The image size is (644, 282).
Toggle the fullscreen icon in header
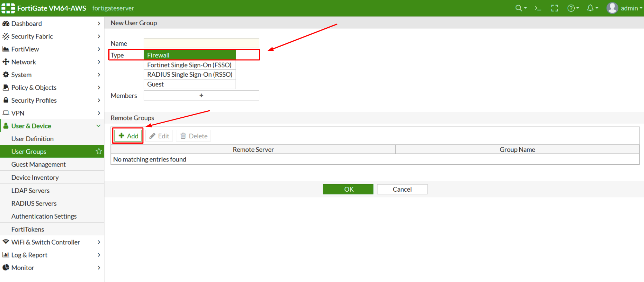(x=555, y=8)
